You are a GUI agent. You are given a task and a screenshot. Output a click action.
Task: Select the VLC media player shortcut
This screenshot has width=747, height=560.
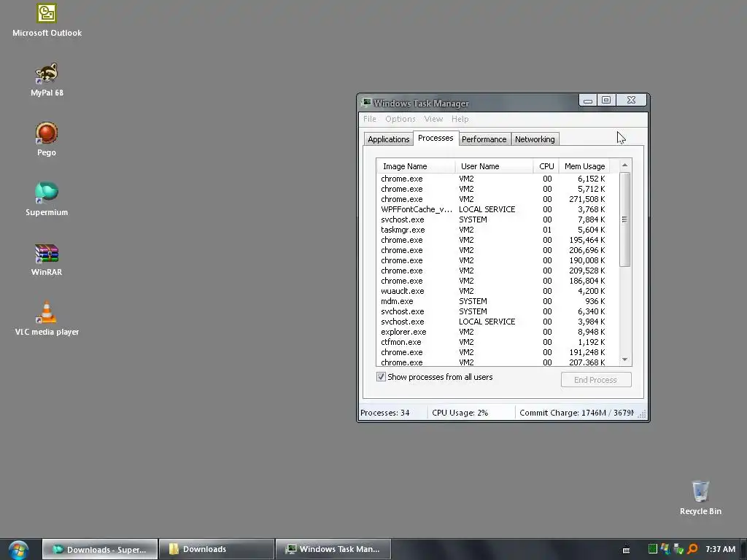[x=47, y=319]
